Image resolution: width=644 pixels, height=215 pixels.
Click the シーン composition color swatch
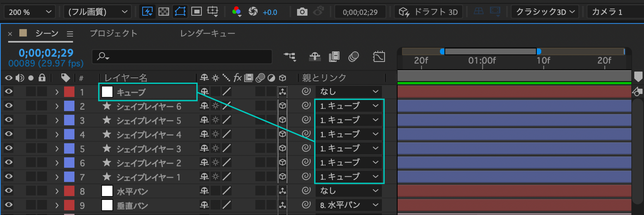[x=23, y=33]
